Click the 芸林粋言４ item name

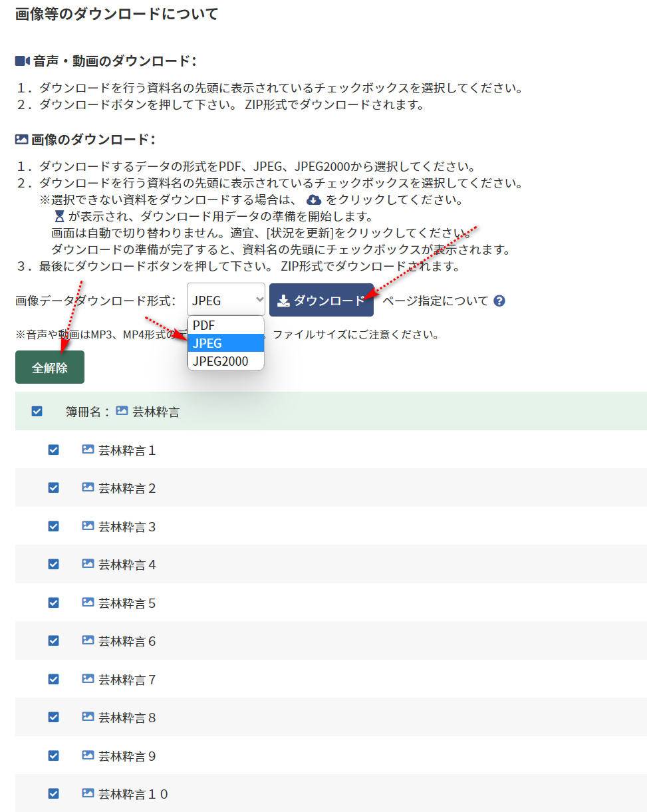127,565
